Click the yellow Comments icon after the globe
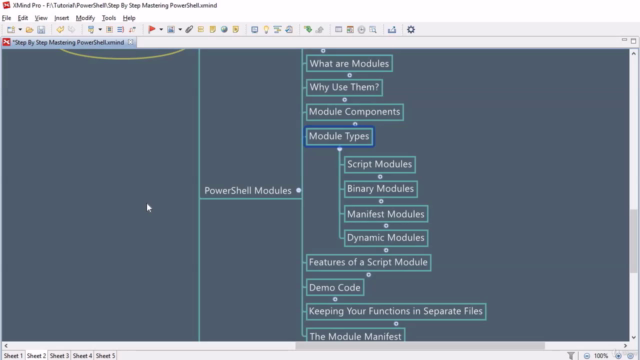 coord(236,29)
